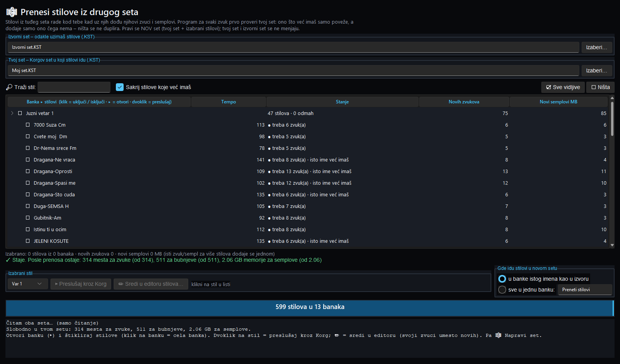Image resolution: width=620 pixels, height=364 pixels.
Task: Click the style list vertical scrollbar
Action: click(x=612, y=119)
